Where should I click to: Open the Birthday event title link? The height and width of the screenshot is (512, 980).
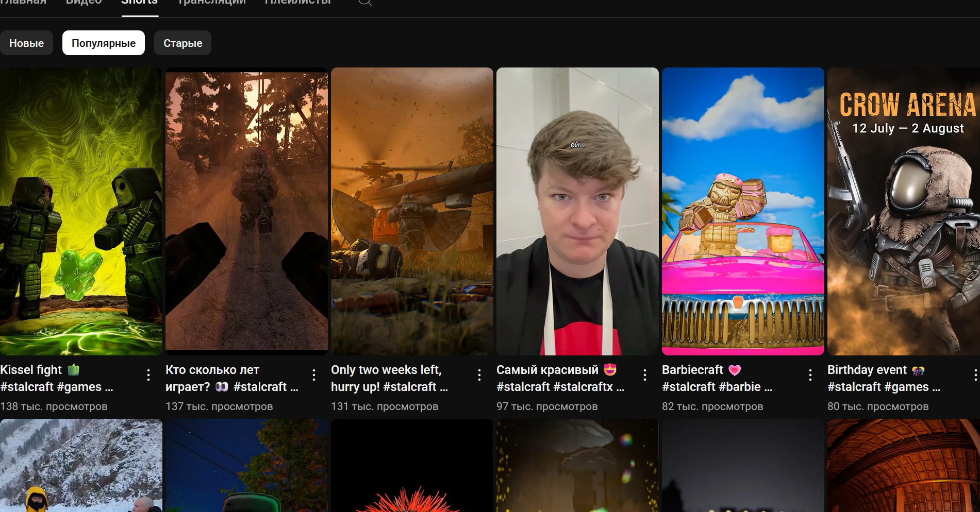pyautogui.click(x=884, y=378)
